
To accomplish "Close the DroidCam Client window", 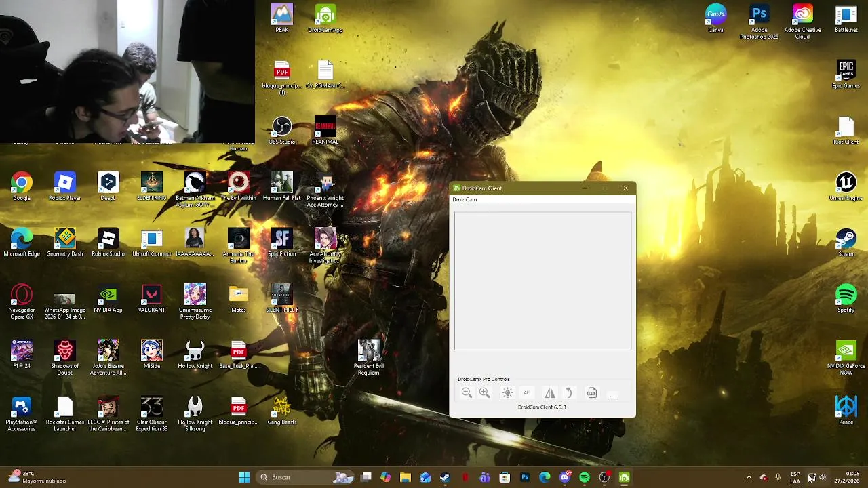I will pos(625,188).
